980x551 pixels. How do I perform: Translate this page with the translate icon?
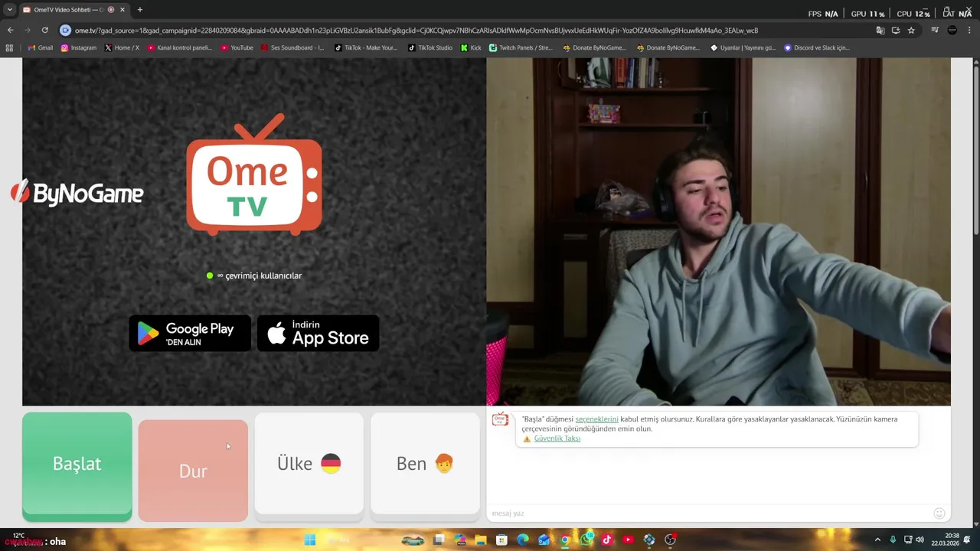coord(880,30)
